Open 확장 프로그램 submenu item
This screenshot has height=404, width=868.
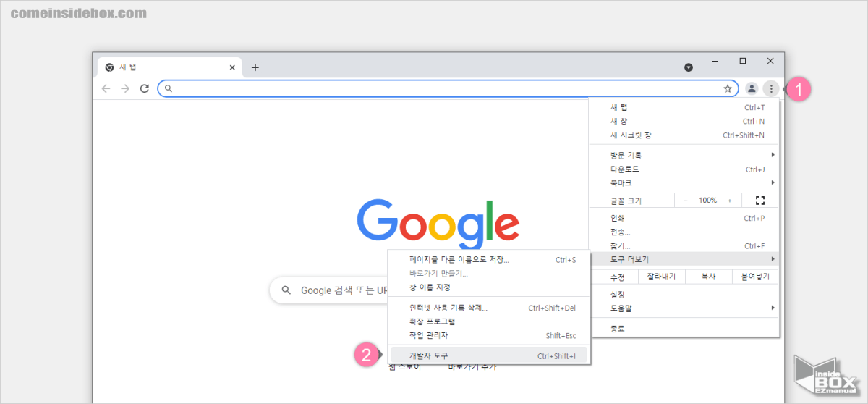[x=489, y=321]
